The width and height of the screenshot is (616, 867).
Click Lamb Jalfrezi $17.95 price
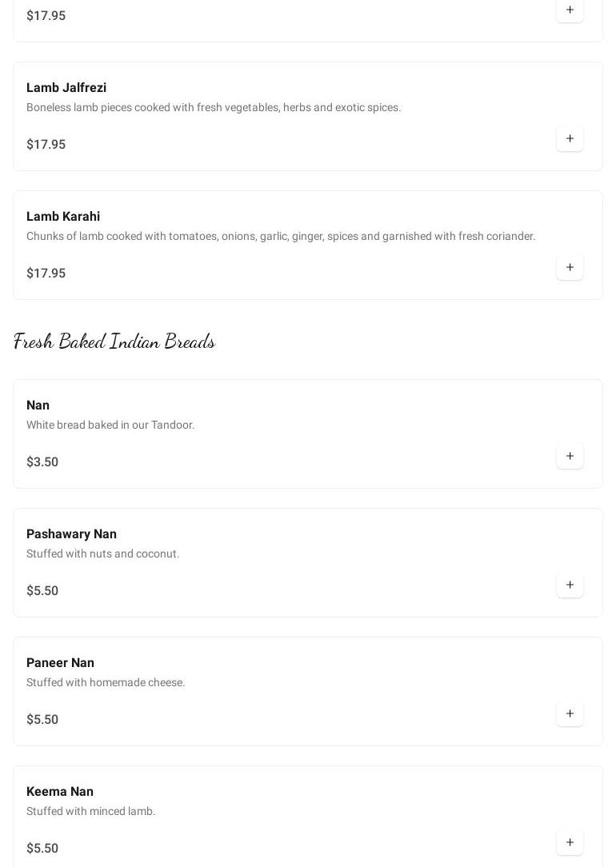(x=46, y=145)
